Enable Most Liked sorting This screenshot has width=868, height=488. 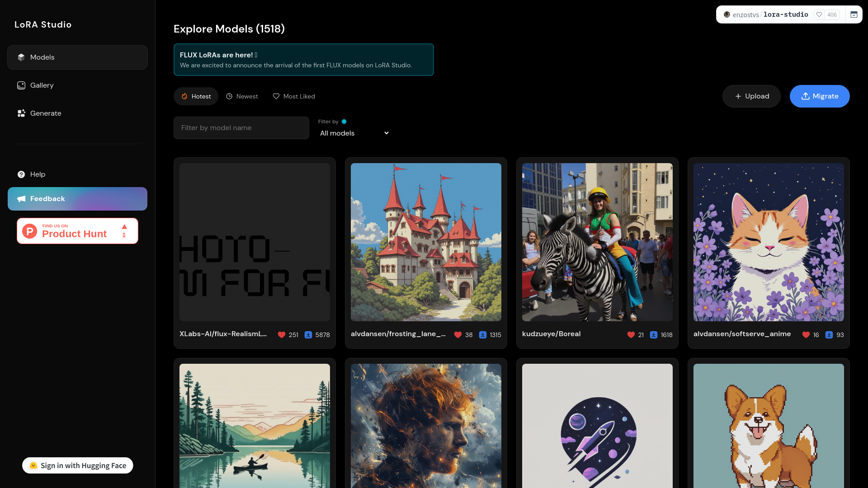tap(294, 96)
